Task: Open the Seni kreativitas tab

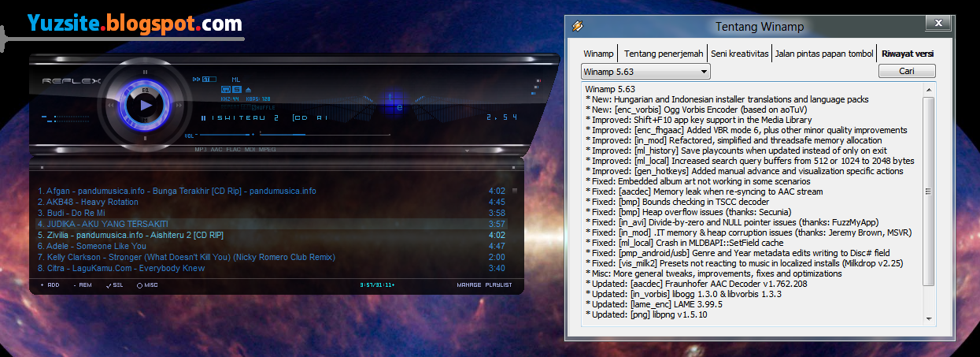Action: [738, 54]
